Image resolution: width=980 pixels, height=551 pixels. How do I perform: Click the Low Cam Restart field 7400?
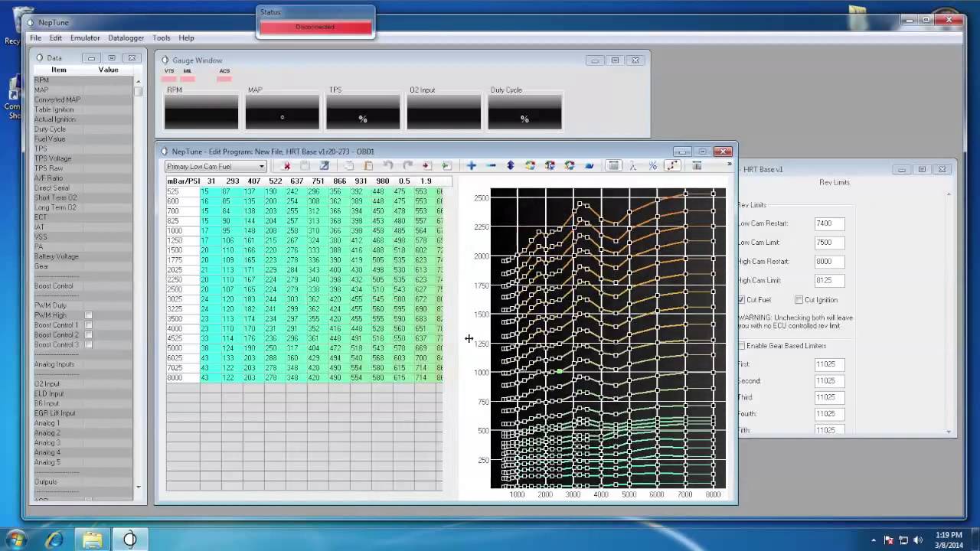coord(830,223)
